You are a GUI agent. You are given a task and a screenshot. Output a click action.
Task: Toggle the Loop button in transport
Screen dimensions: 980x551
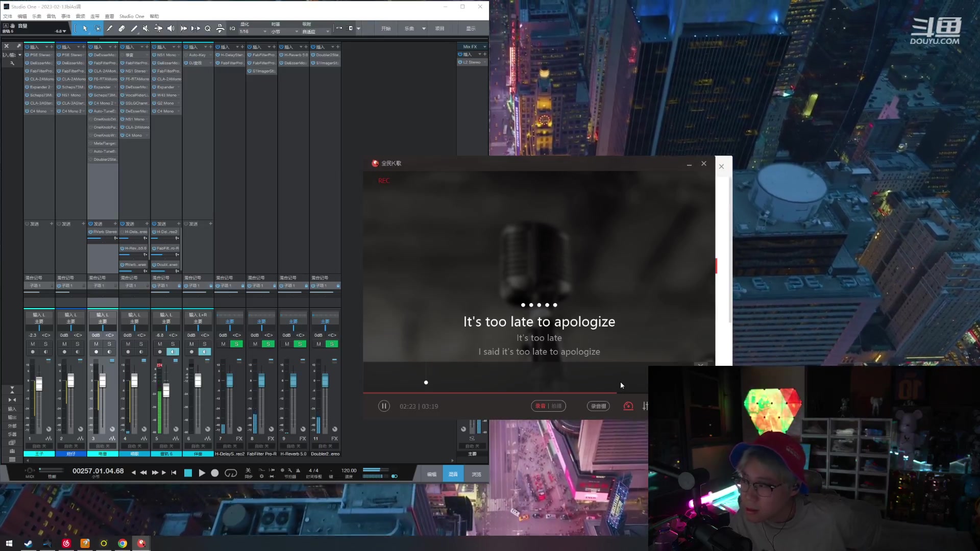click(x=231, y=473)
